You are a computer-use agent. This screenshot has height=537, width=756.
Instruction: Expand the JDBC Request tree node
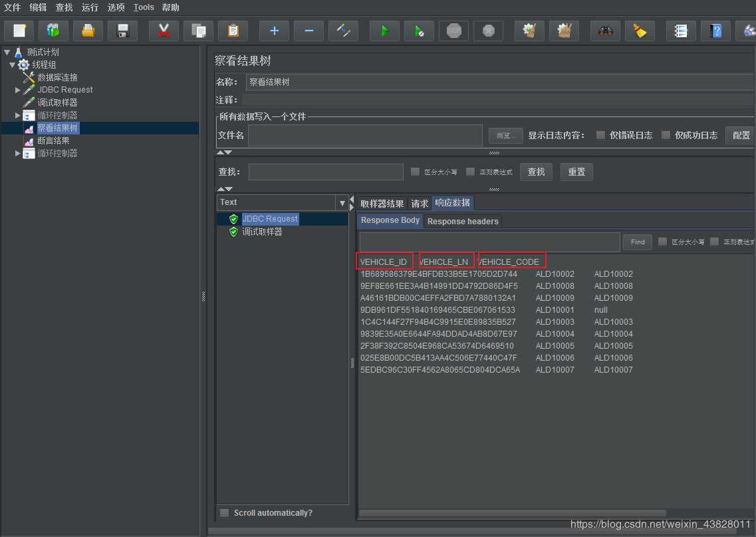(18, 90)
